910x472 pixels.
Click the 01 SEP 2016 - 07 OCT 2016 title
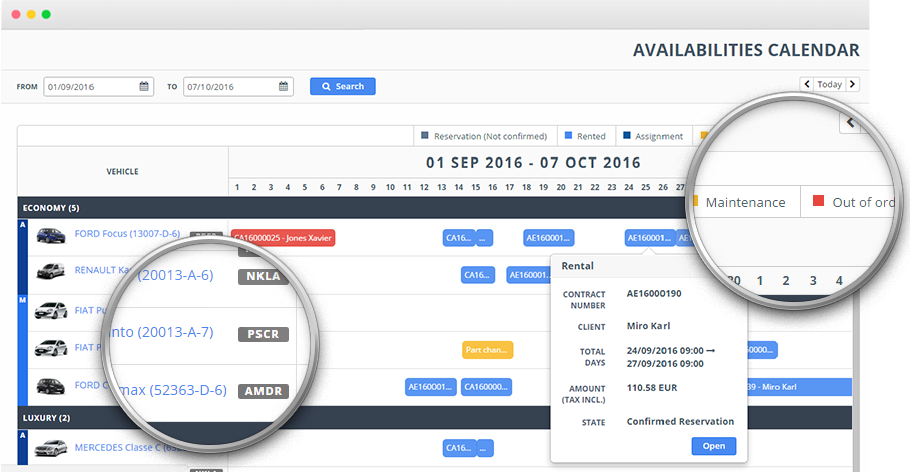(533, 163)
